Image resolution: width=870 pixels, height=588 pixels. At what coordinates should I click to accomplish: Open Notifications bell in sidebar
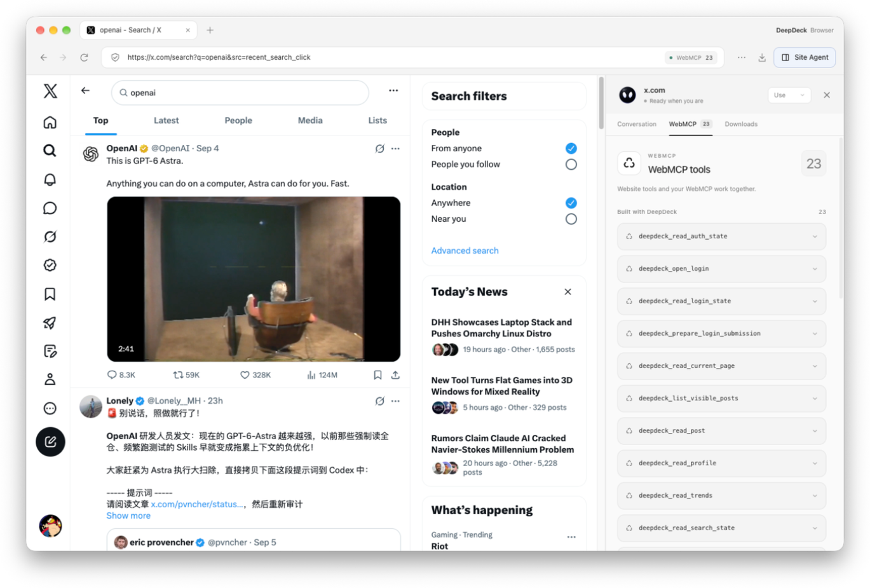coord(50,179)
